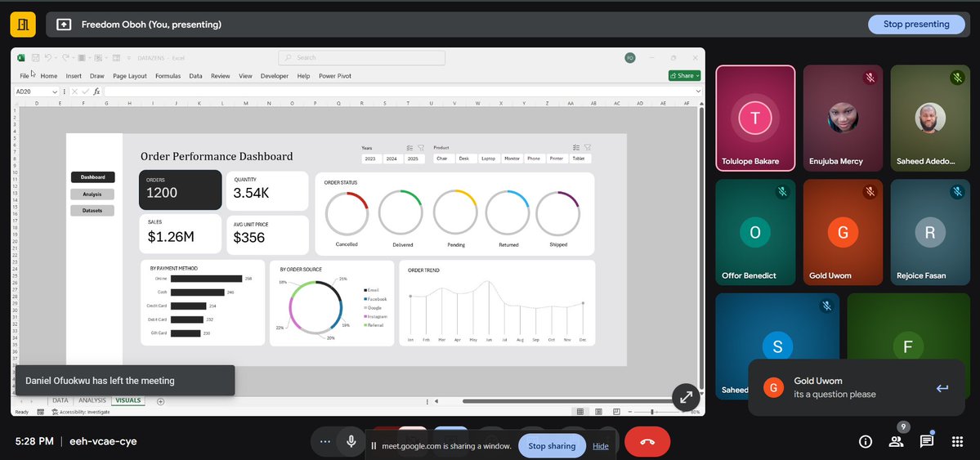Leave the call with red hang-up button

coord(647,441)
